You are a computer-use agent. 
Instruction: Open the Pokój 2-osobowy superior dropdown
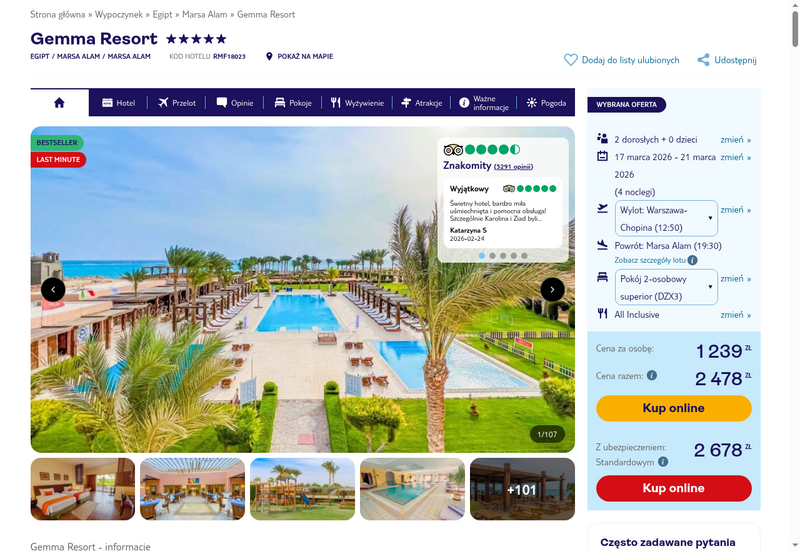pyautogui.click(x=666, y=287)
